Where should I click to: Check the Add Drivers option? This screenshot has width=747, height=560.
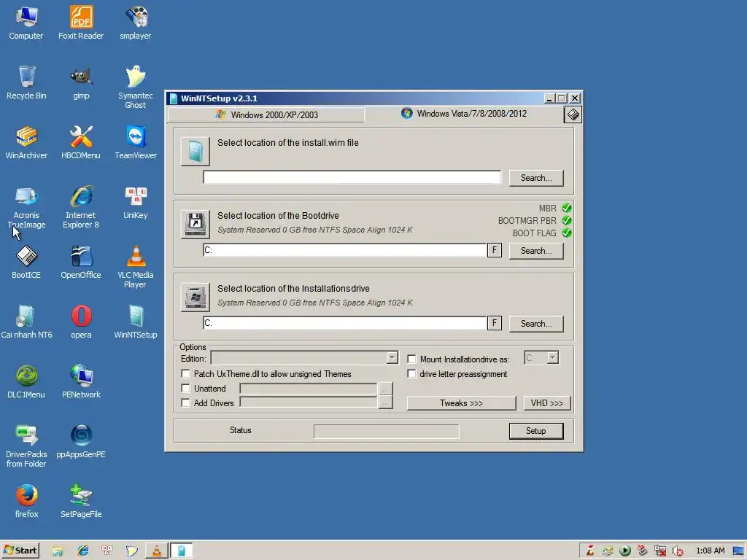(x=186, y=402)
